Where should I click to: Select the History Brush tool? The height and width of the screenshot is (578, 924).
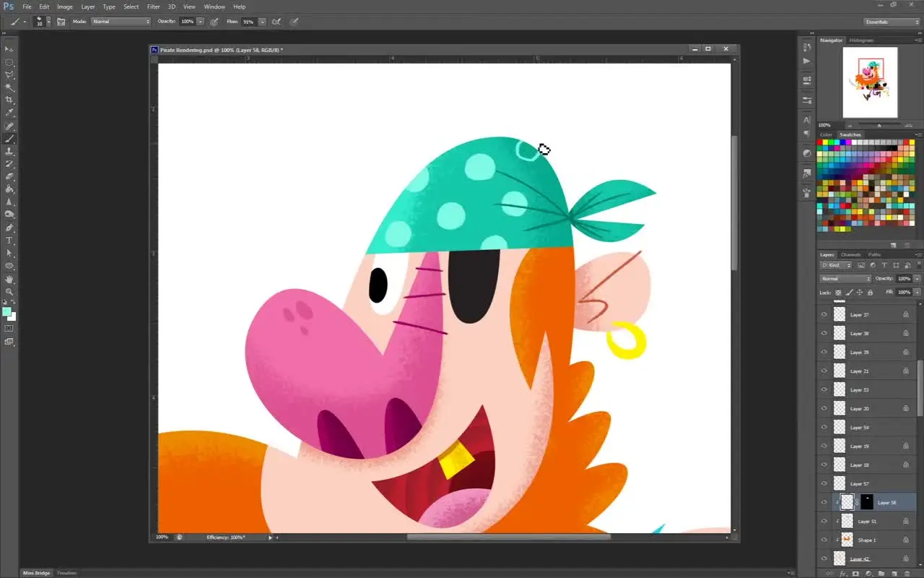[x=9, y=164]
